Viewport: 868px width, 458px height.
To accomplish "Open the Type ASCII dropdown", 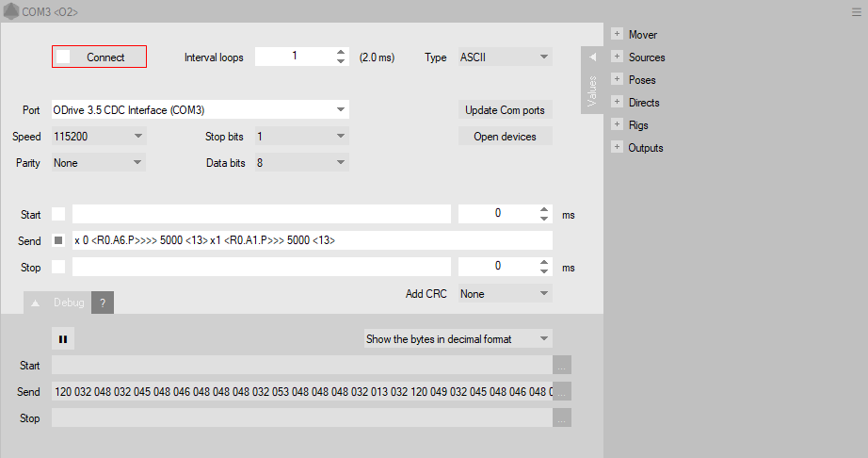I will point(543,57).
